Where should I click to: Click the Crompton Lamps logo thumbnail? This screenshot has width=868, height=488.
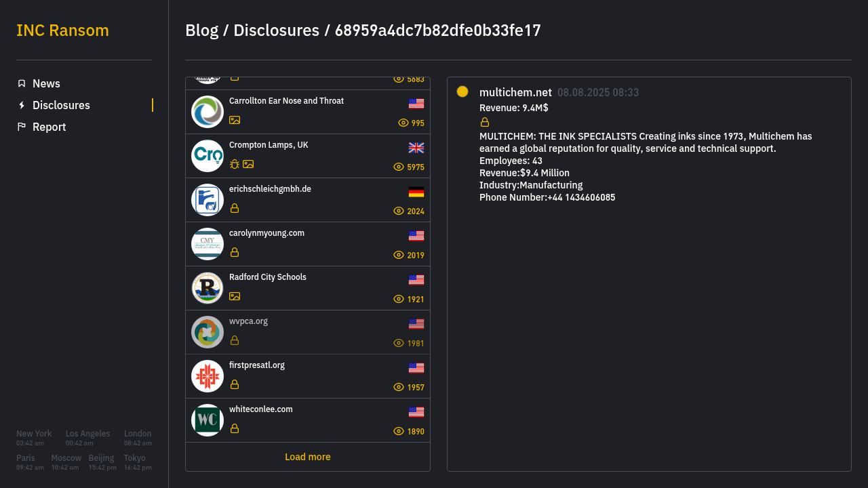click(x=208, y=156)
